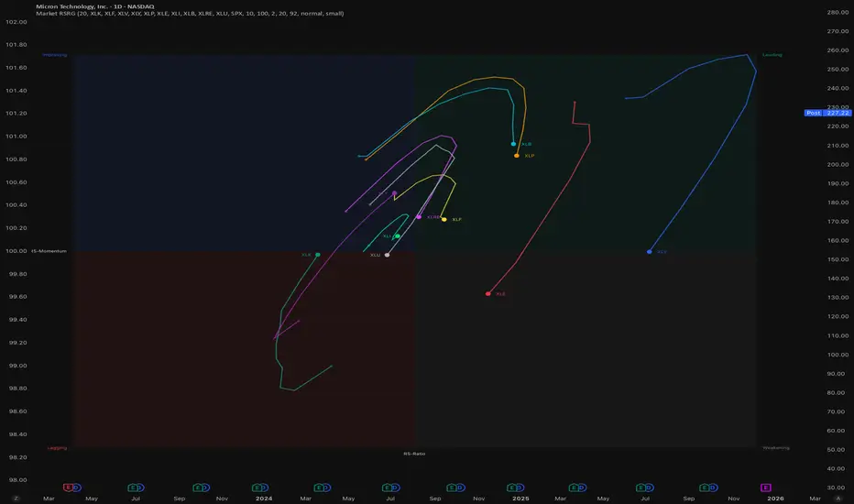Click the Micron Technology, Inc. chart title

click(94, 6)
